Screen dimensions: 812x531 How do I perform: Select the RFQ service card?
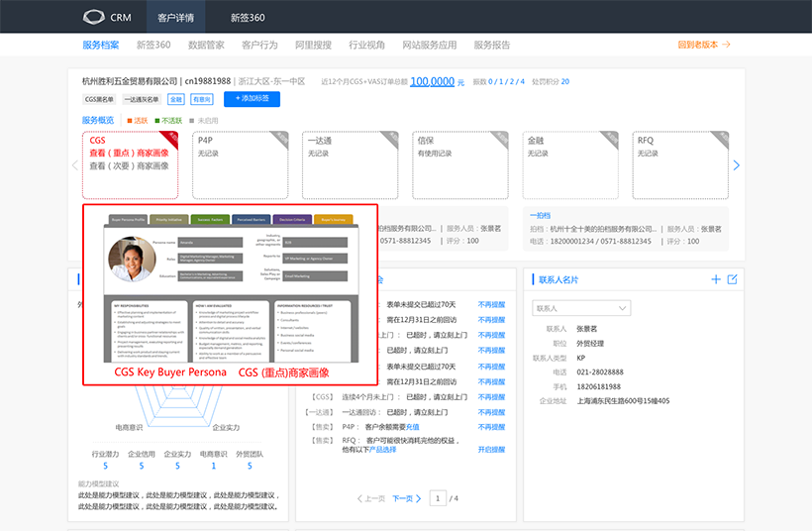point(680,164)
